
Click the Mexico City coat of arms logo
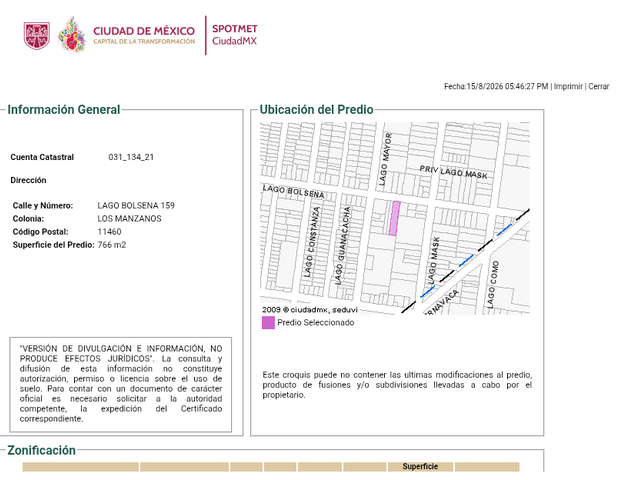(37, 36)
